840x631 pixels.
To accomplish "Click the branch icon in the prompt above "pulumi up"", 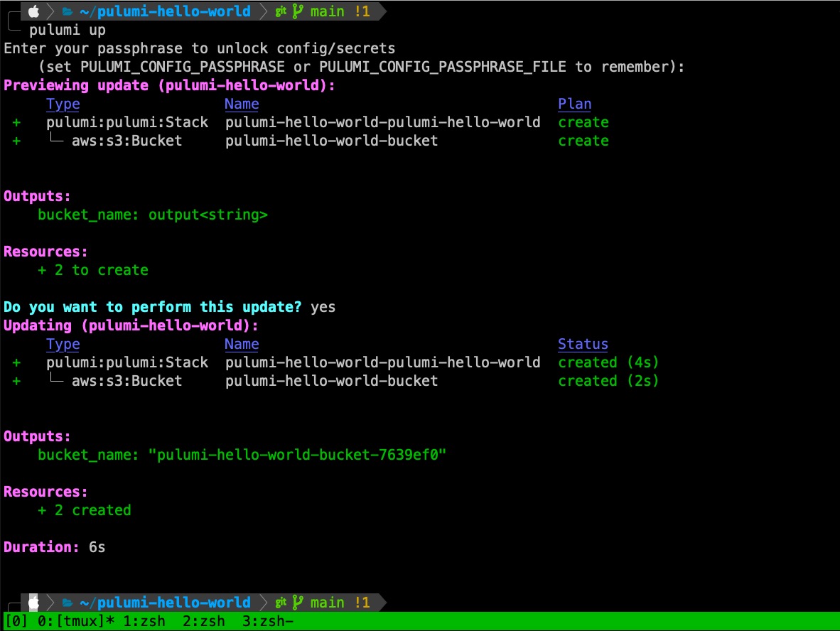I will pos(298,11).
